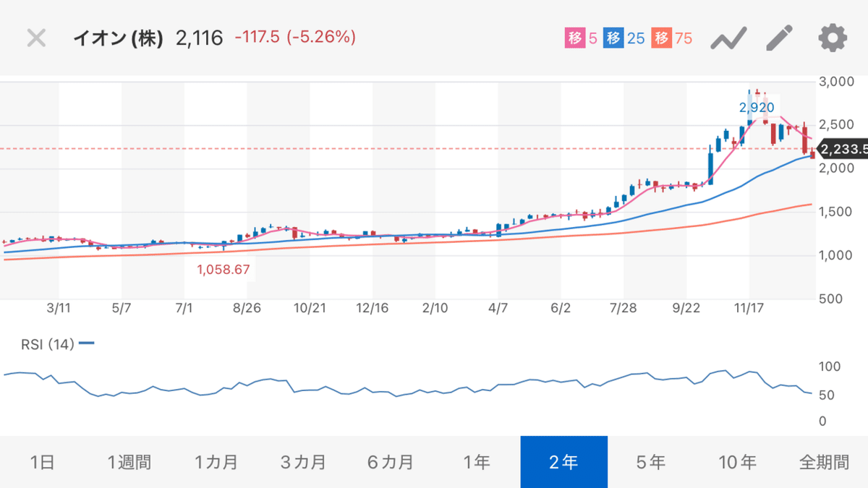Select the 6カ月 time range
This screenshot has width=868, height=488.
click(x=391, y=461)
